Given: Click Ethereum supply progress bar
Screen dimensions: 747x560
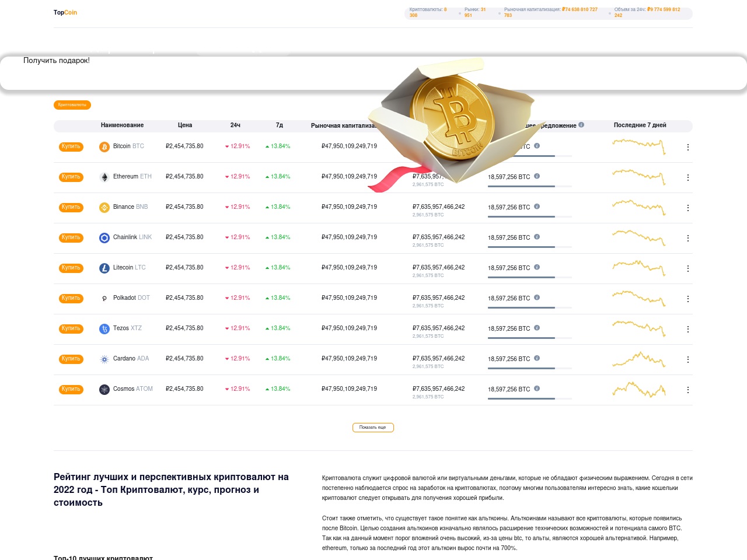Looking at the screenshot, I should point(530,186).
